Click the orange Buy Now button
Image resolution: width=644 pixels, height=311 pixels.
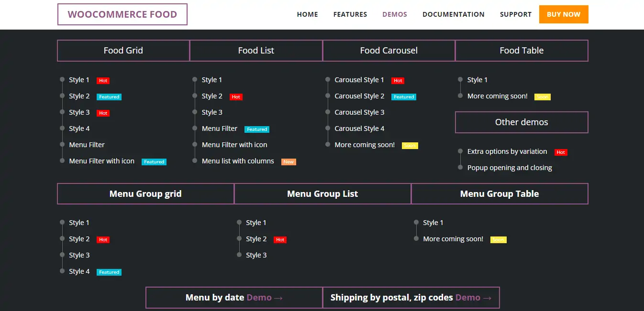[563, 14]
